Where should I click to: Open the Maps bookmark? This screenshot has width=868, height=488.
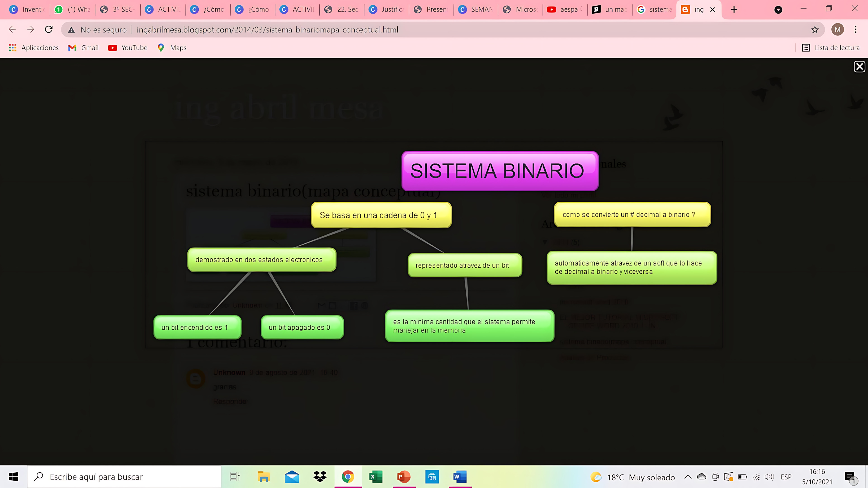[x=172, y=48]
